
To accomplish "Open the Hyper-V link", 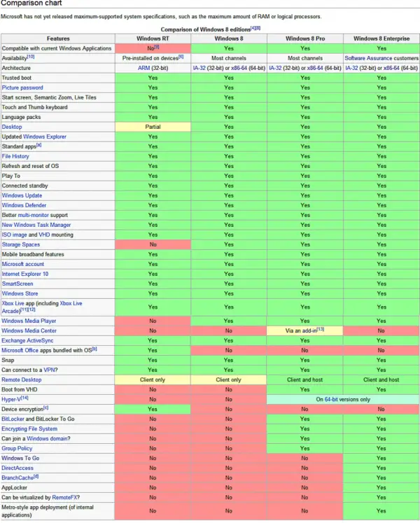I will tap(11, 400).
